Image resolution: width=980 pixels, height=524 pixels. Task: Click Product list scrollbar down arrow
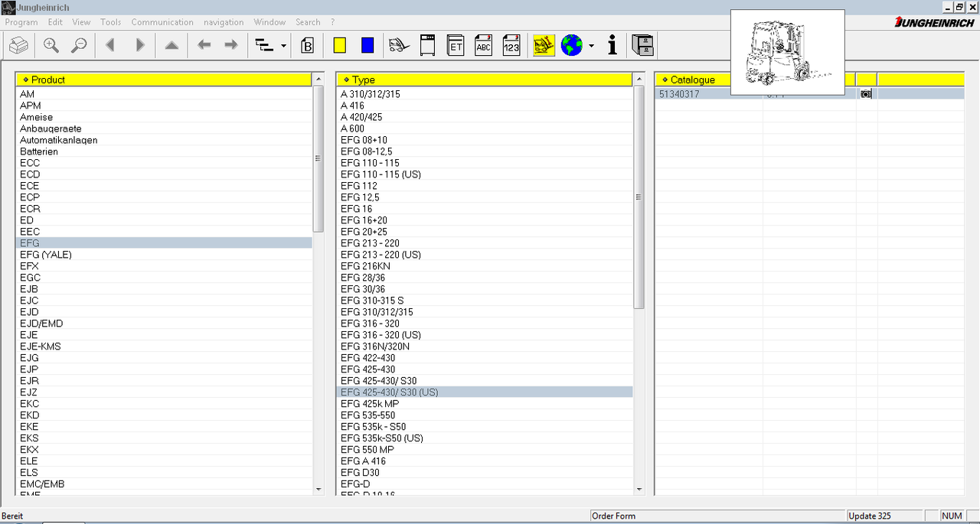(x=318, y=489)
